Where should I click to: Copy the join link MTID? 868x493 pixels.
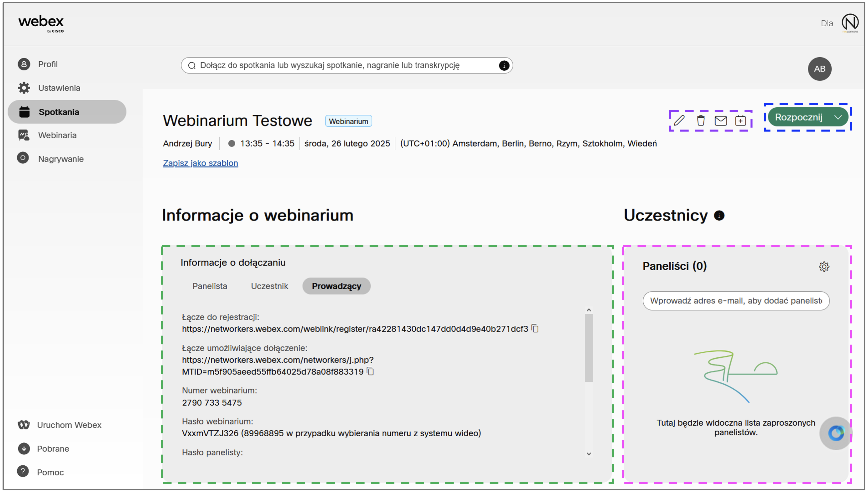(371, 372)
